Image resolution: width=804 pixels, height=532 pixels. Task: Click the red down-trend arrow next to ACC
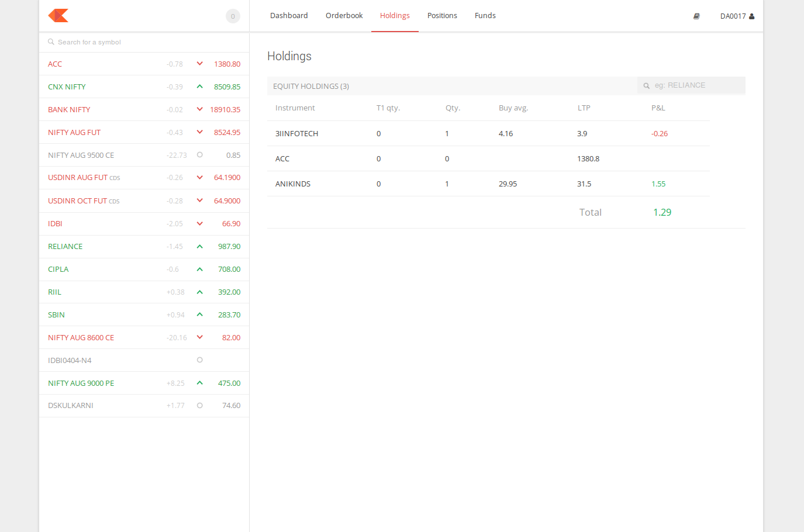tap(199, 64)
